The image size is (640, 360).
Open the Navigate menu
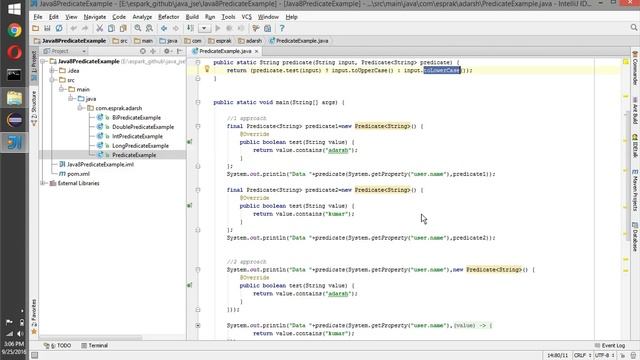(x=95, y=17)
